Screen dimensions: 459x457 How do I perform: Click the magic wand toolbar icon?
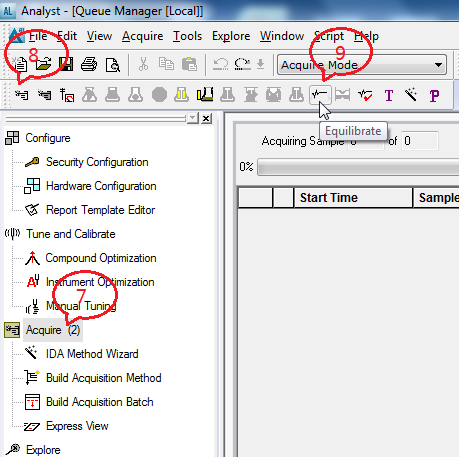(411, 95)
